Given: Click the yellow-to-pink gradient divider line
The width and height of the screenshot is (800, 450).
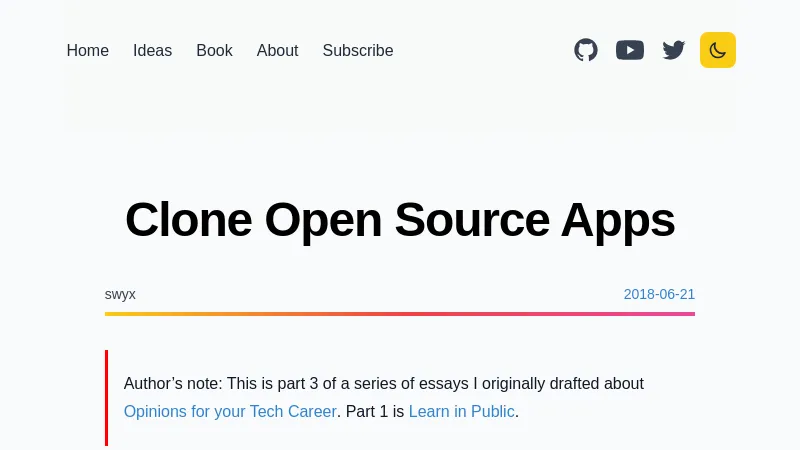Looking at the screenshot, I should pos(400,314).
